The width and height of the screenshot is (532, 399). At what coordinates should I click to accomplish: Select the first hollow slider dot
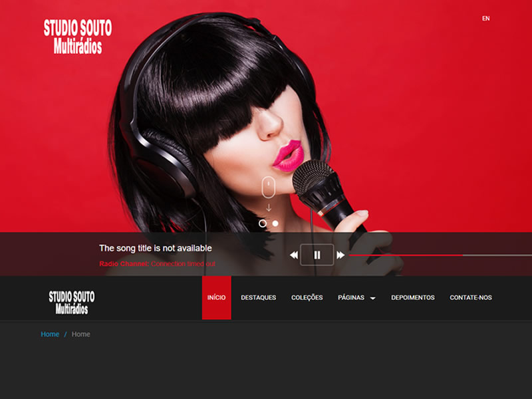(262, 223)
